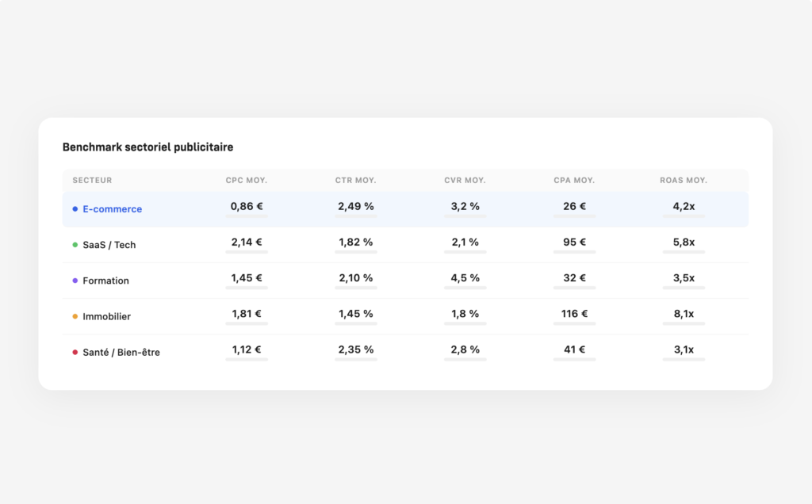Sort by the SECTEUR column header
812x504 pixels.
coord(92,181)
